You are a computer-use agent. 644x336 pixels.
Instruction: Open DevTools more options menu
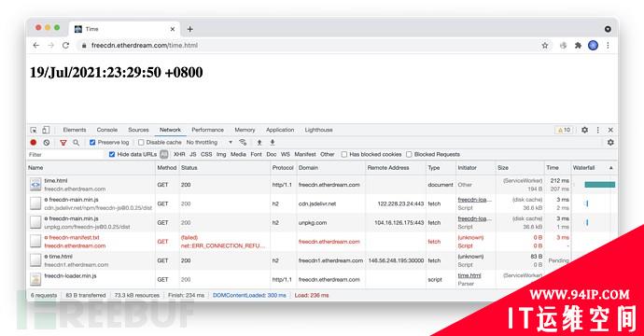pos(597,130)
